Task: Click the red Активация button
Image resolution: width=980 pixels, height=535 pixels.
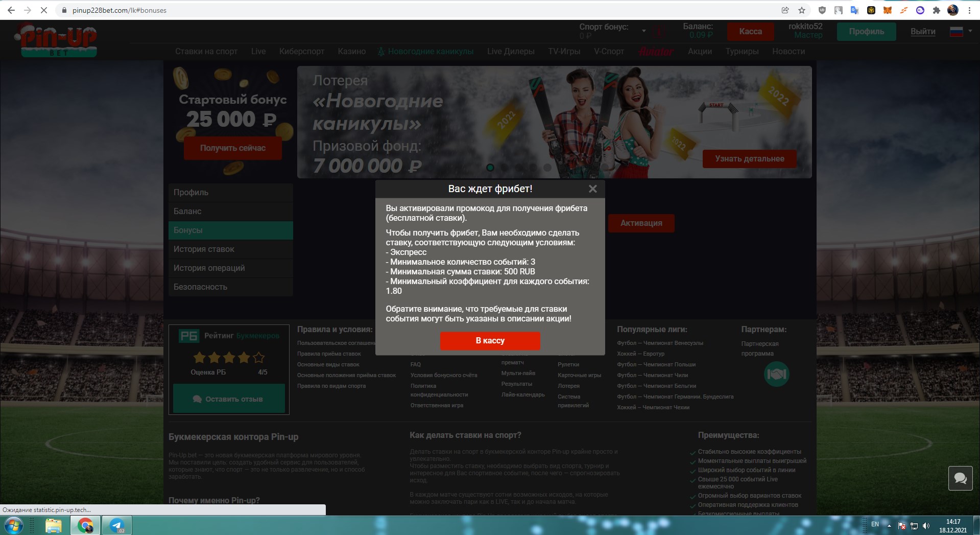Action: [x=641, y=223]
